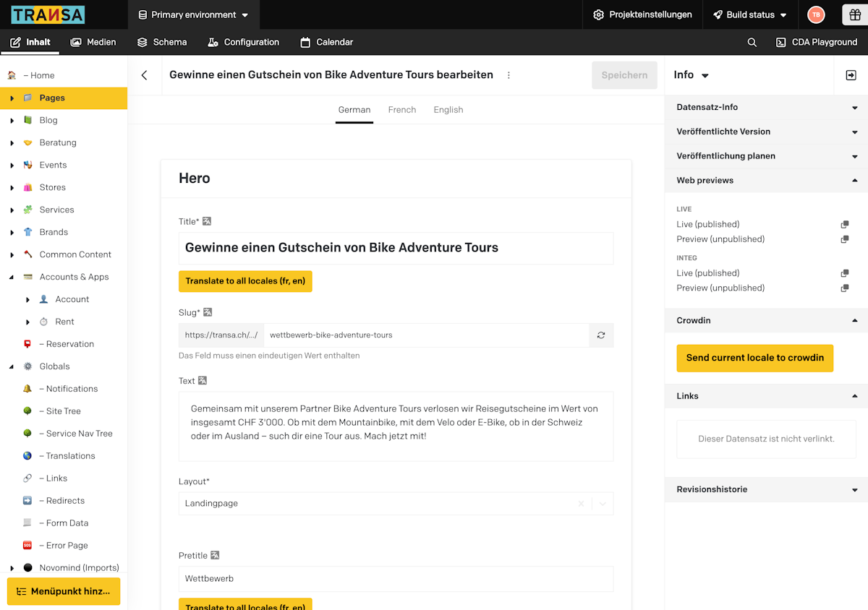This screenshot has width=868, height=610.
Task: Select the German locale tab
Action: click(354, 110)
